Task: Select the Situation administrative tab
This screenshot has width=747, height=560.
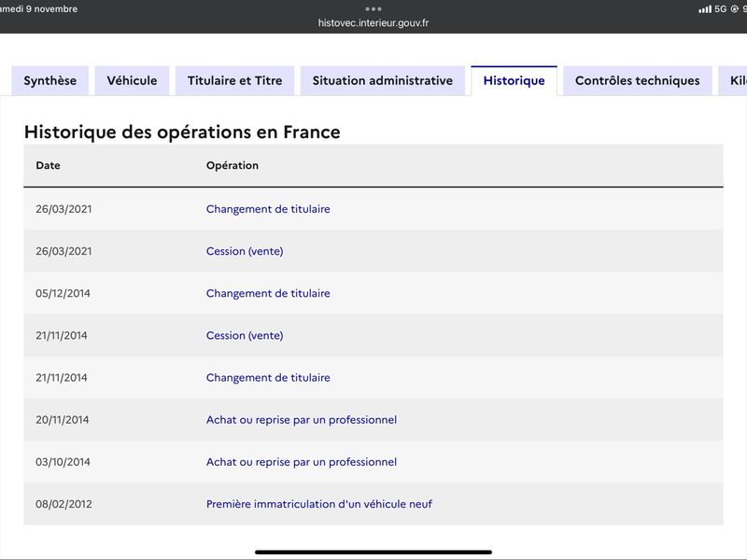Action: tap(383, 80)
